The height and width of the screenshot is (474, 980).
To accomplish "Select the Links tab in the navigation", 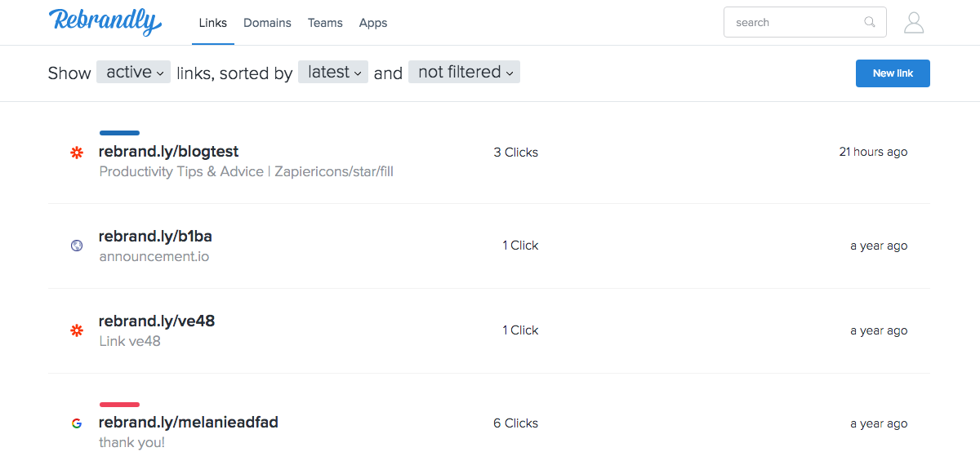I will pos(213,23).
